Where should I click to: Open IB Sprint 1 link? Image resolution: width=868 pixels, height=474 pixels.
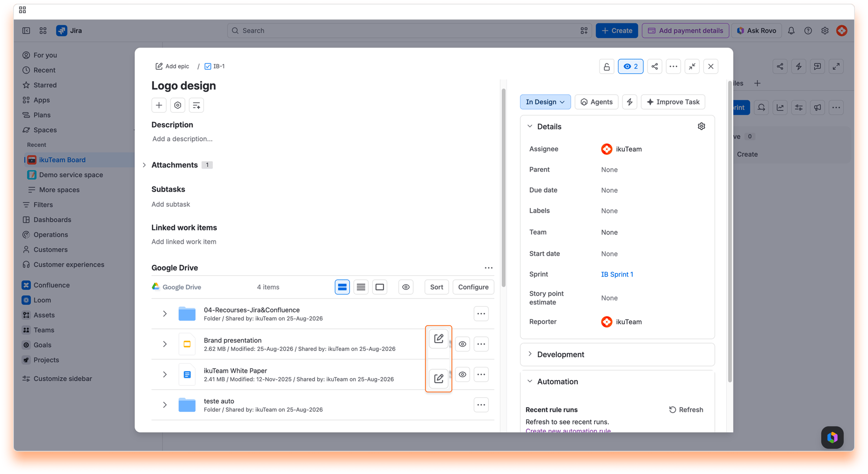pyautogui.click(x=617, y=274)
